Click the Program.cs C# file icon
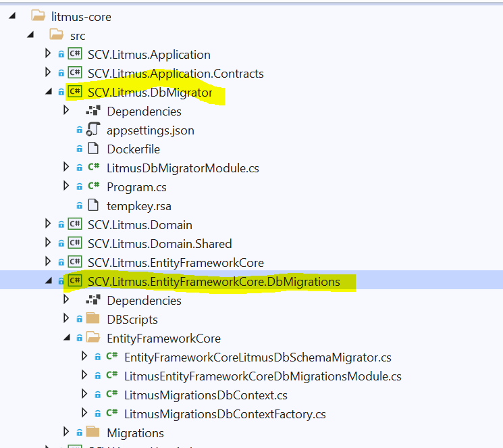 94,187
